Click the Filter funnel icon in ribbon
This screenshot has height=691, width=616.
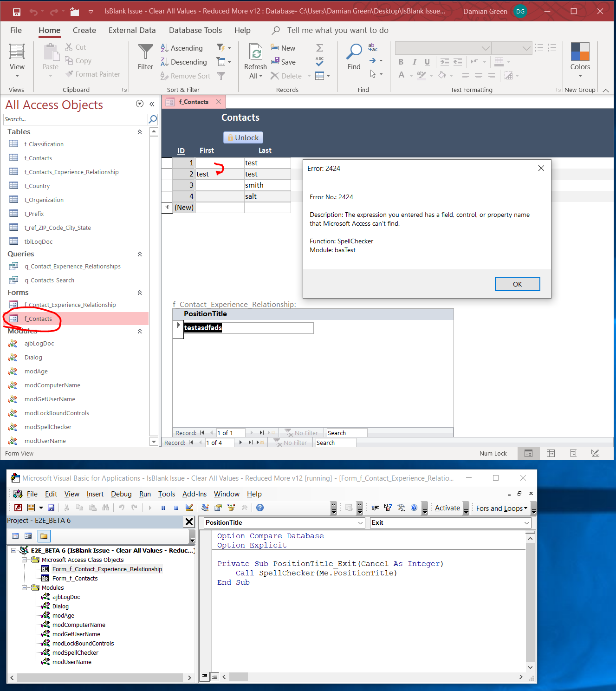point(145,52)
